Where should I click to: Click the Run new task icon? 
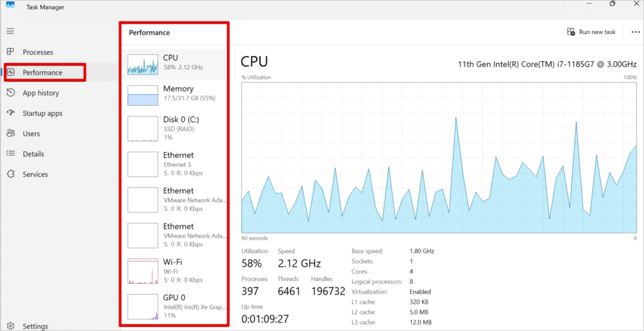click(x=571, y=31)
